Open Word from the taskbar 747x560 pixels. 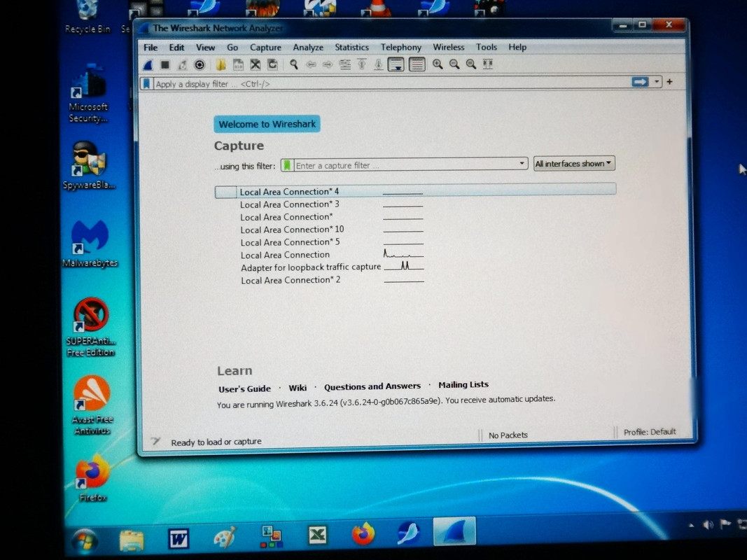(179, 538)
